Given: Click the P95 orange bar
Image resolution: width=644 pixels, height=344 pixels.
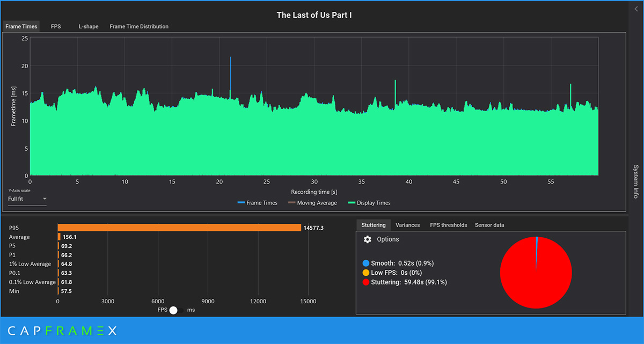Looking at the screenshot, I should tap(179, 228).
